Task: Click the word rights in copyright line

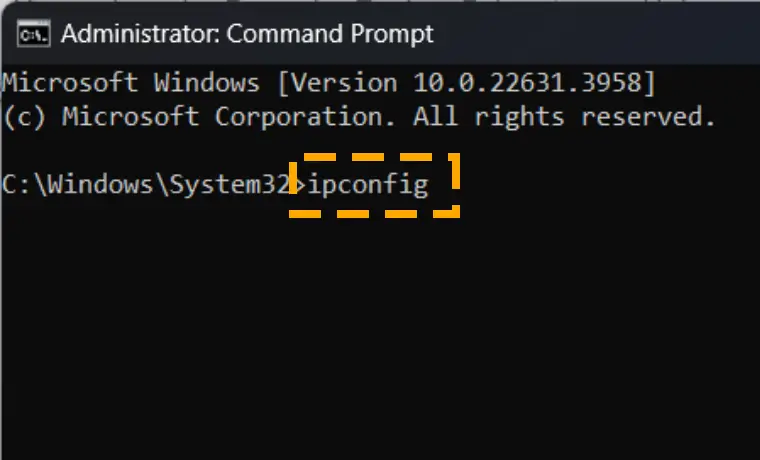Action: 519,118
